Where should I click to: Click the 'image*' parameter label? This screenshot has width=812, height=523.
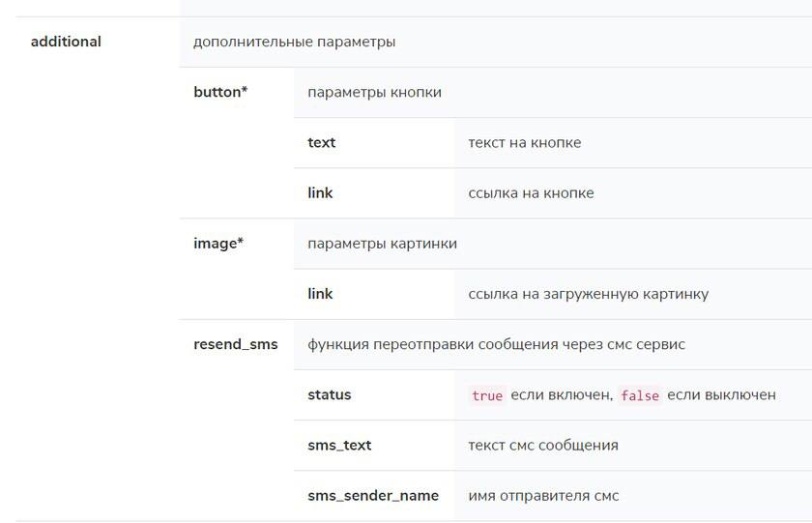(x=218, y=244)
